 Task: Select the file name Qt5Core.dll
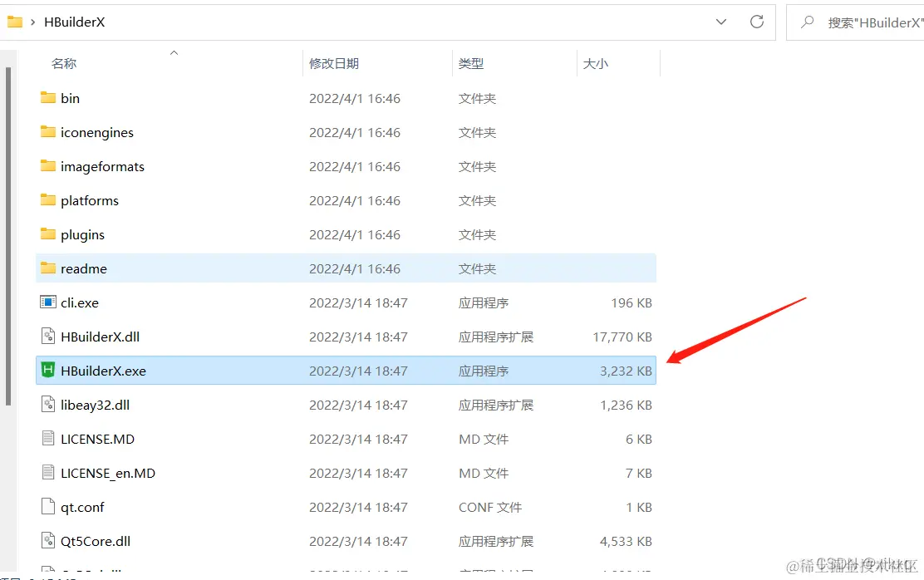(x=96, y=541)
